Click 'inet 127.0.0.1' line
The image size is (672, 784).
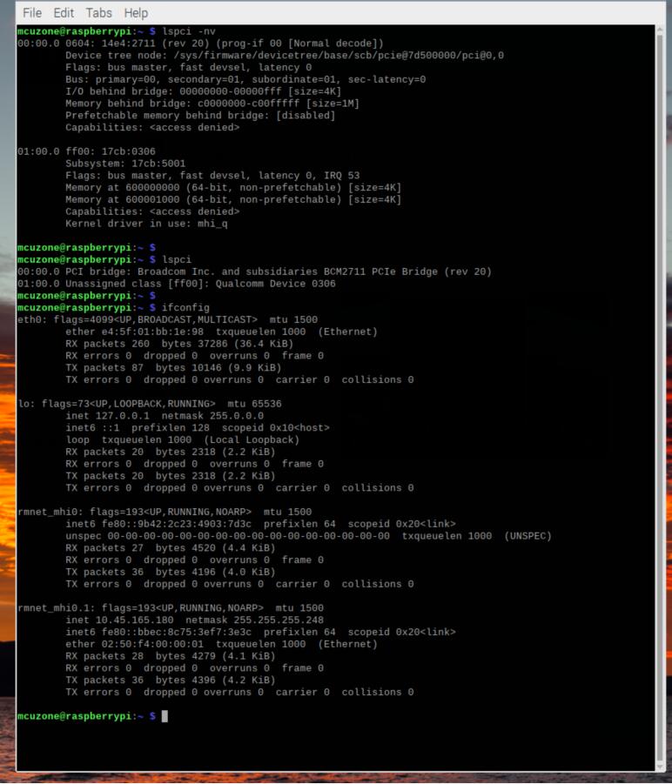pos(165,416)
